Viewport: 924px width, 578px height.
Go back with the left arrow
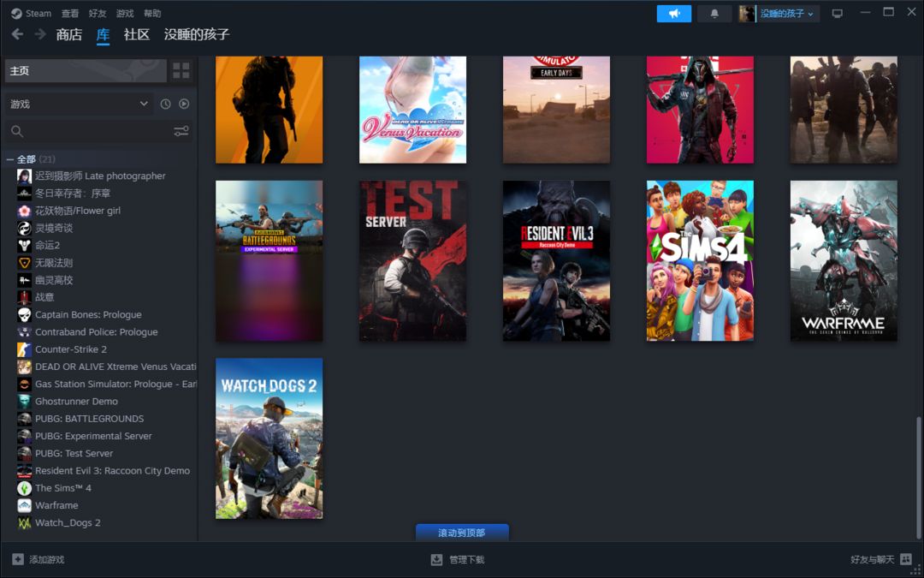tap(18, 34)
